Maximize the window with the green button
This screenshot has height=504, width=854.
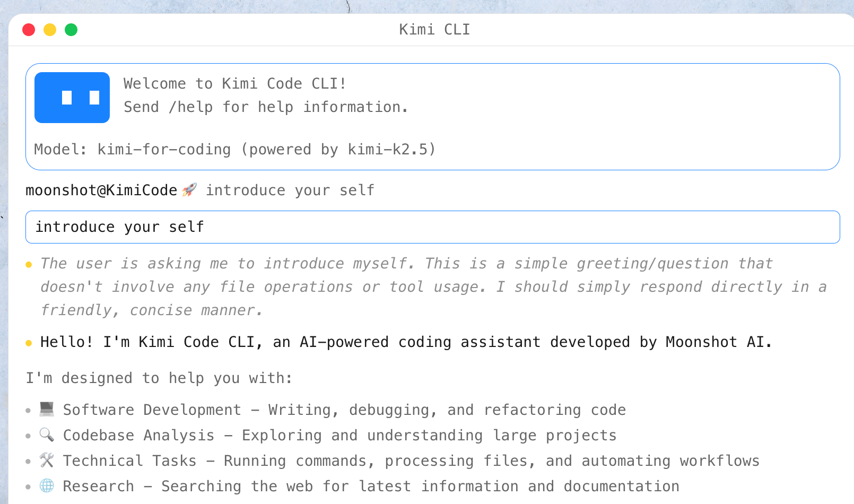coord(71,30)
